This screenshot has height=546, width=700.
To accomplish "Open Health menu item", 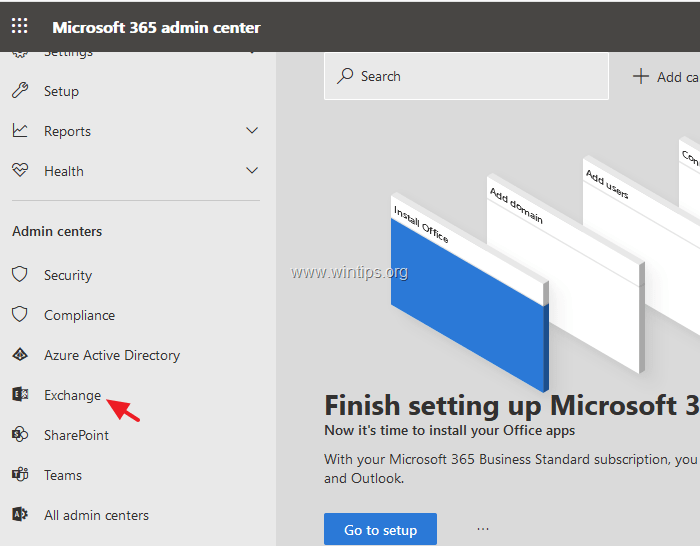I will pos(64,171).
